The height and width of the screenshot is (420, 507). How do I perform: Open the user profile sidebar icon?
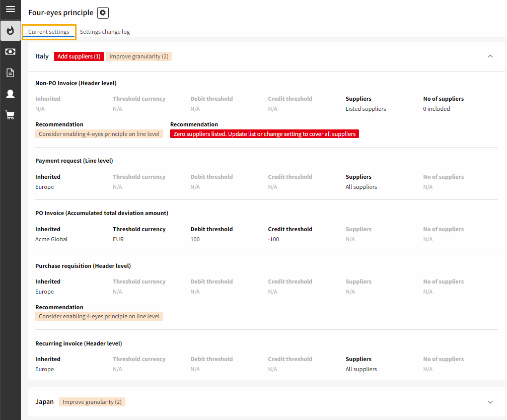tap(10, 94)
